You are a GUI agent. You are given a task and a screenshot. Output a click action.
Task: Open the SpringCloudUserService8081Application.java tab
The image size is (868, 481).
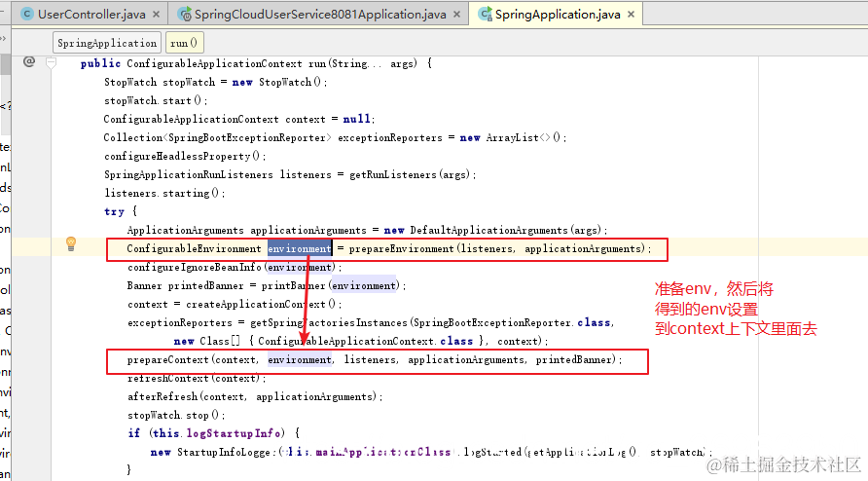click(320, 15)
